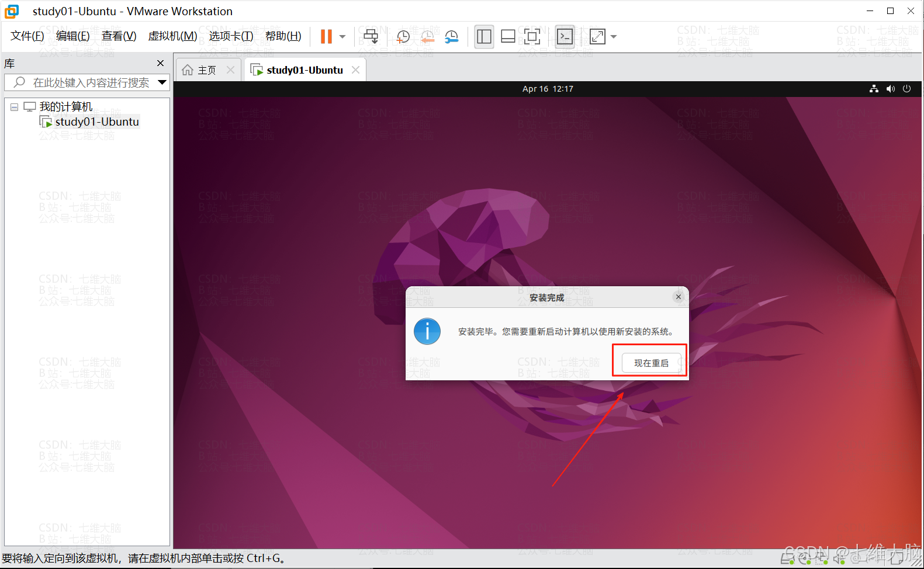Screen dimensions: 924x569
Task: Open the library search filter dropdown
Action: coord(162,82)
